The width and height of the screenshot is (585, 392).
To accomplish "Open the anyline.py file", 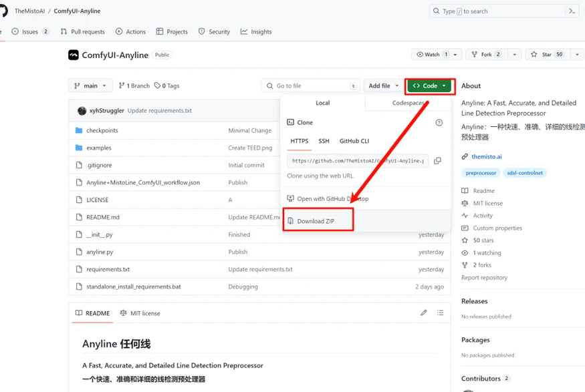I will pyautogui.click(x=100, y=252).
